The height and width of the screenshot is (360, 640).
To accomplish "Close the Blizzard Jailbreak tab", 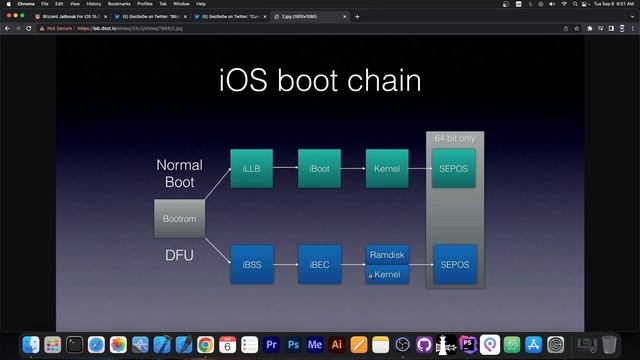I will coord(106,17).
